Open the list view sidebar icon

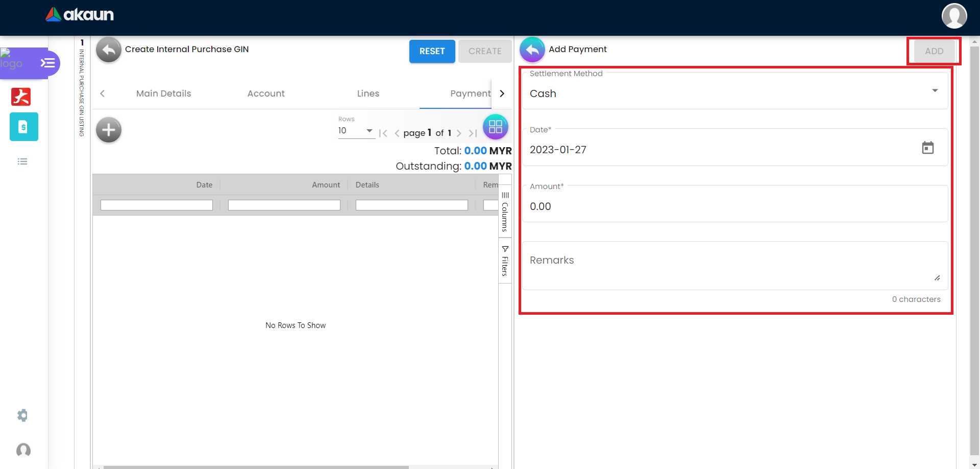pyautogui.click(x=22, y=161)
